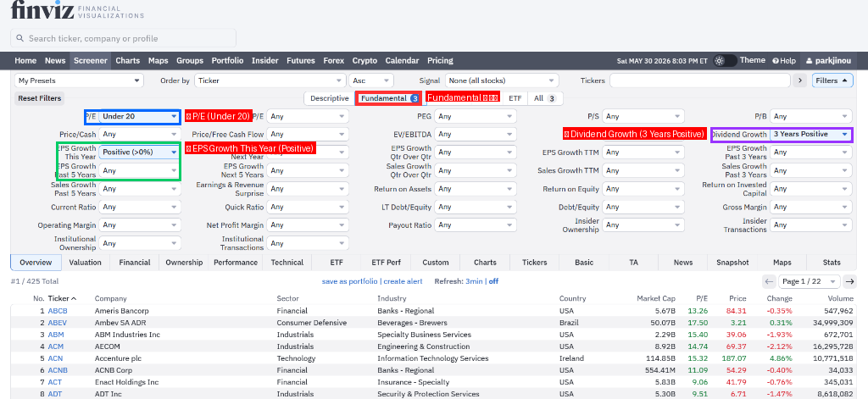The height and width of the screenshot is (399, 868).
Task: Open the Signal None (all stocks) dropdown
Action: [x=502, y=80]
